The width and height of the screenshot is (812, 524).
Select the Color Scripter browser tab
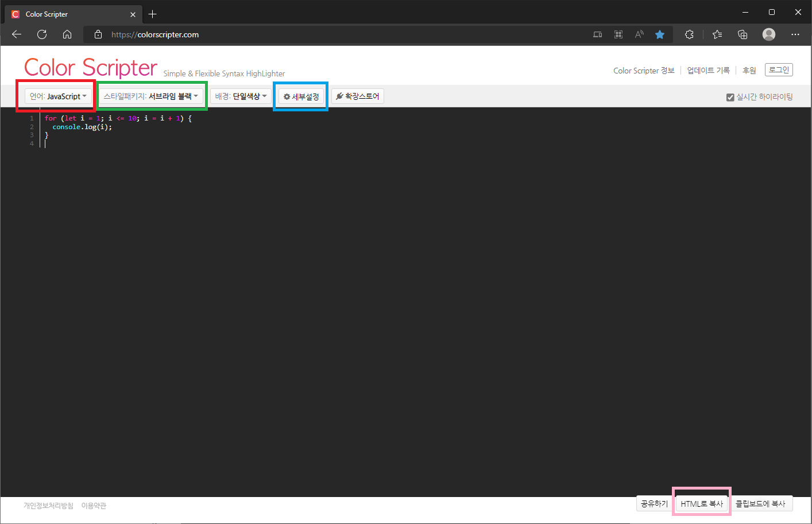coord(73,14)
